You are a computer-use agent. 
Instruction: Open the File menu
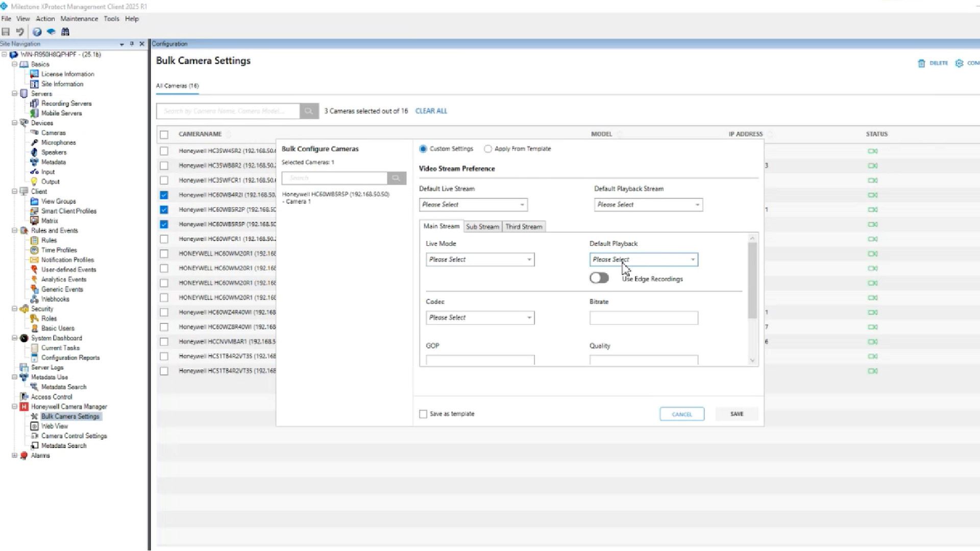[x=6, y=19]
